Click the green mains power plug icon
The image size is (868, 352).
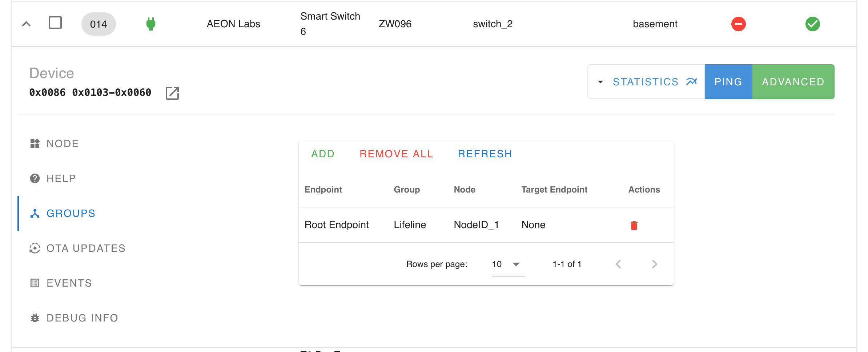point(151,24)
